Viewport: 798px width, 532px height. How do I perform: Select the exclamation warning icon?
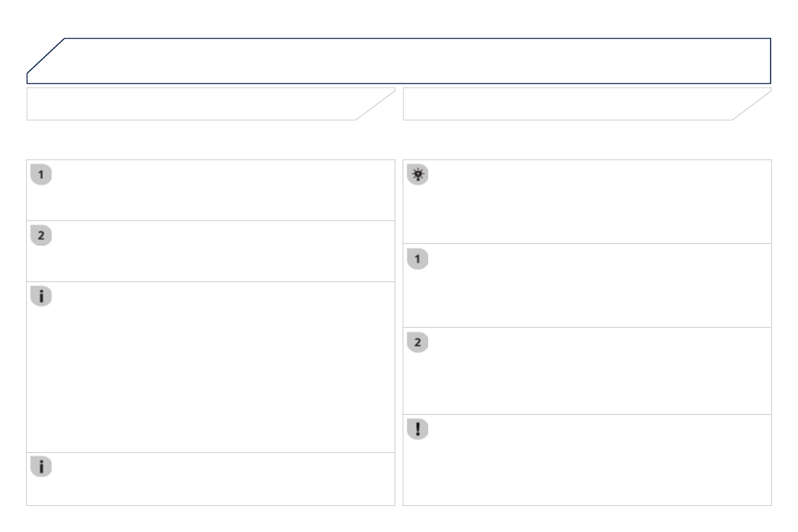point(419,429)
